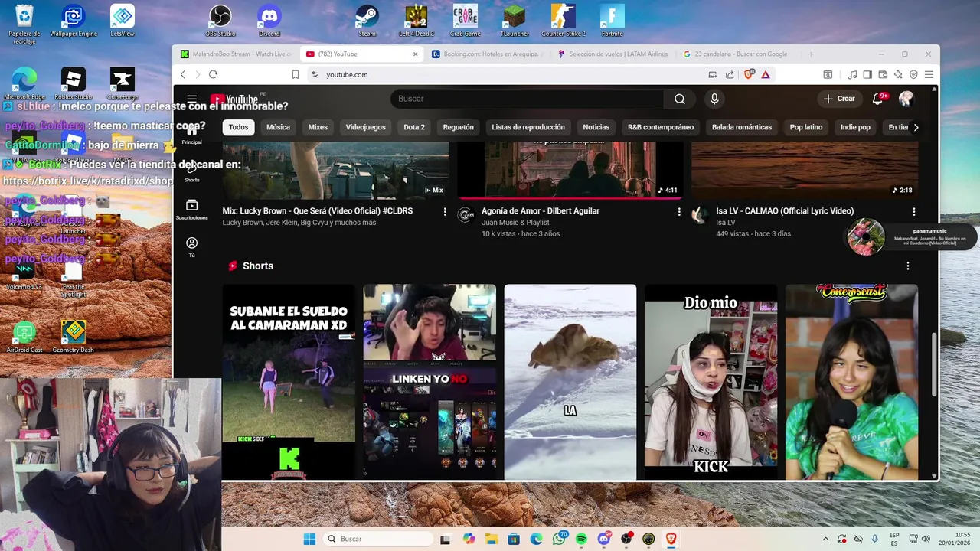980x551 pixels.
Task: Play the 'Dio mio' Kick short
Action: (x=710, y=382)
